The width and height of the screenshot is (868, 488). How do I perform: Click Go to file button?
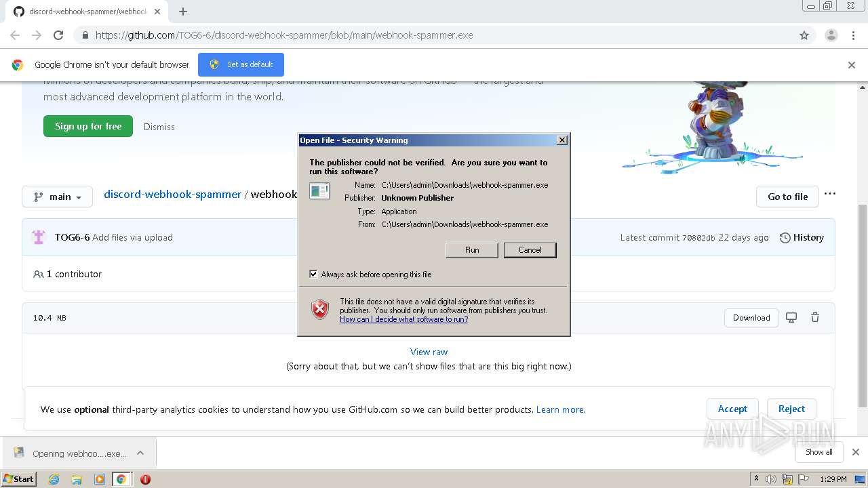coord(787,197)
